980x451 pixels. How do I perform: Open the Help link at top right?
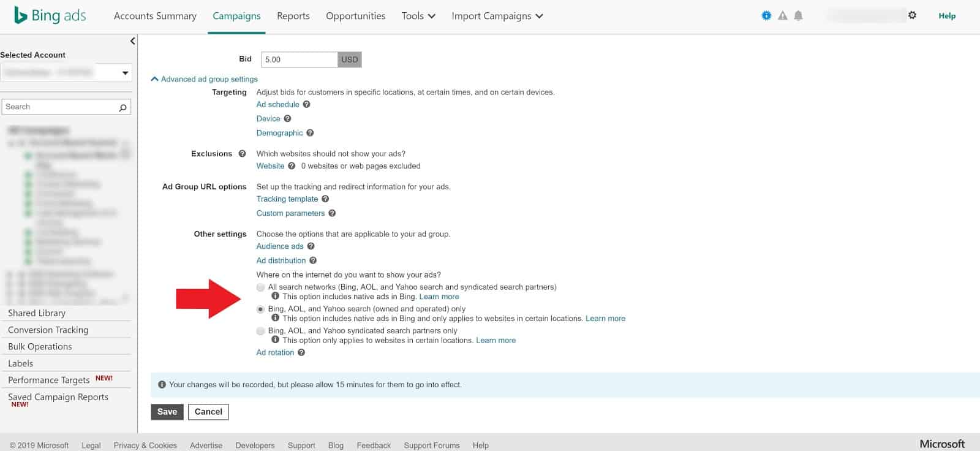point(947,16)
